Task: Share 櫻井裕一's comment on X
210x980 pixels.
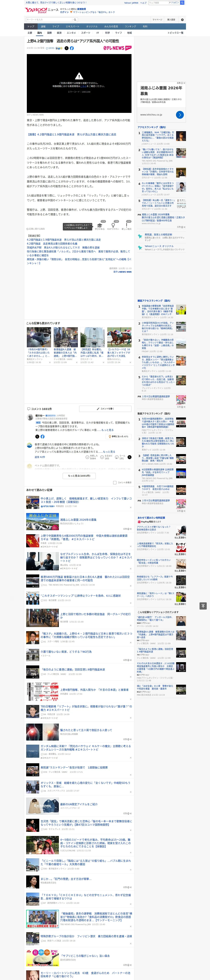Action: (37, 436)
